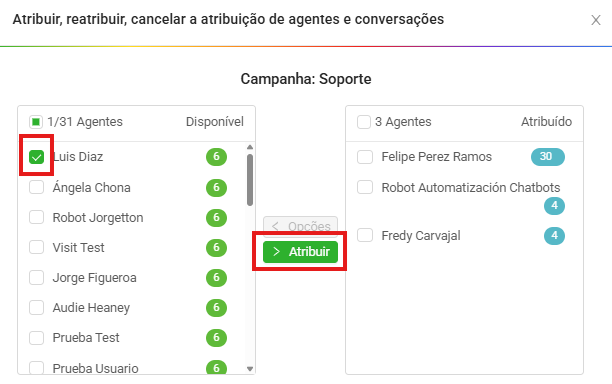Select the Ángela Chona checkbox
612x384 pixels.
point(36,187)
